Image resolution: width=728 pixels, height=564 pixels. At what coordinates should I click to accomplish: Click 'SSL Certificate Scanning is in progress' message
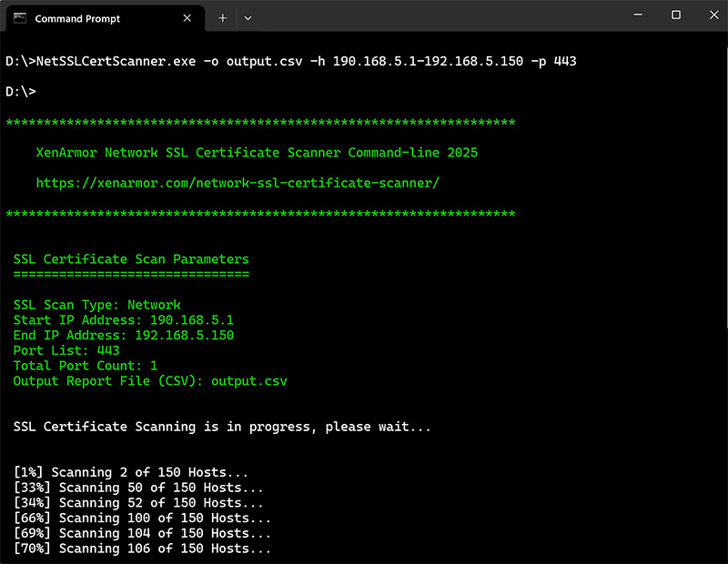click(222, 427)
